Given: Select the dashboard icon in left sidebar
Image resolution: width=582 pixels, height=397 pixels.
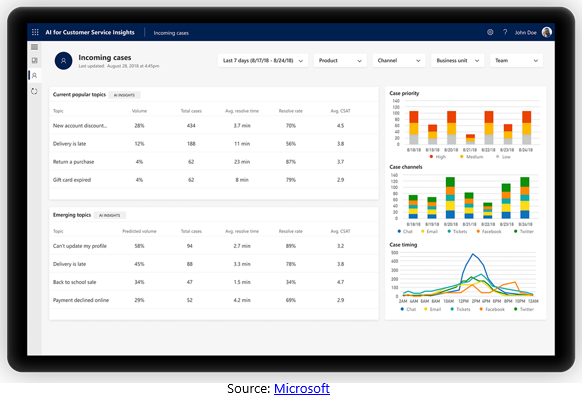Looking at the screenshot, I should tap(35, 60).
